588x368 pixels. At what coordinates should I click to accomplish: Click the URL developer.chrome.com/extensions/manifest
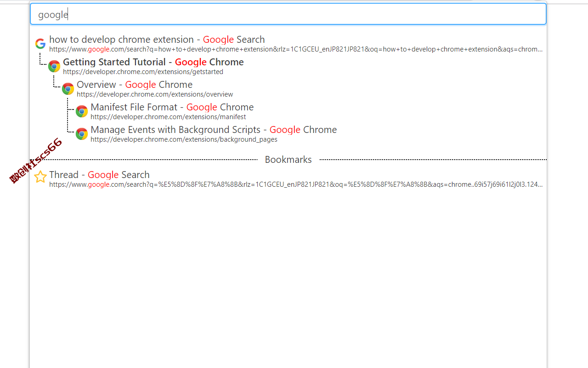[168, 117]
